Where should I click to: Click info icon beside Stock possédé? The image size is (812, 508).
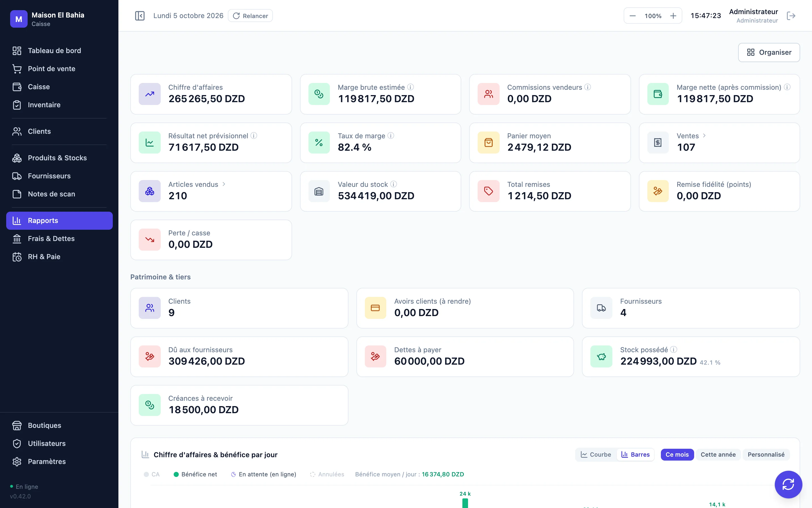pyautogui.click(x=673, y=349)
